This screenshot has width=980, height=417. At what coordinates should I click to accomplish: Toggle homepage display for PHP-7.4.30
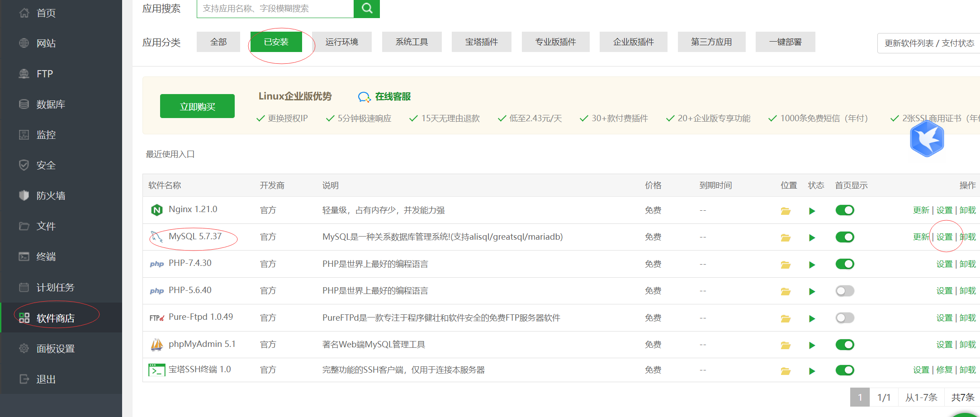844,264
